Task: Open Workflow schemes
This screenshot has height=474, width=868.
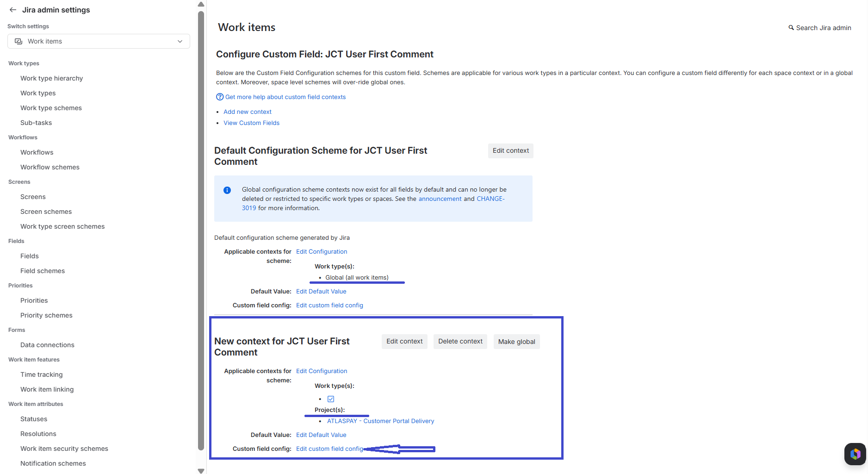Action: (x=50, y=167)
